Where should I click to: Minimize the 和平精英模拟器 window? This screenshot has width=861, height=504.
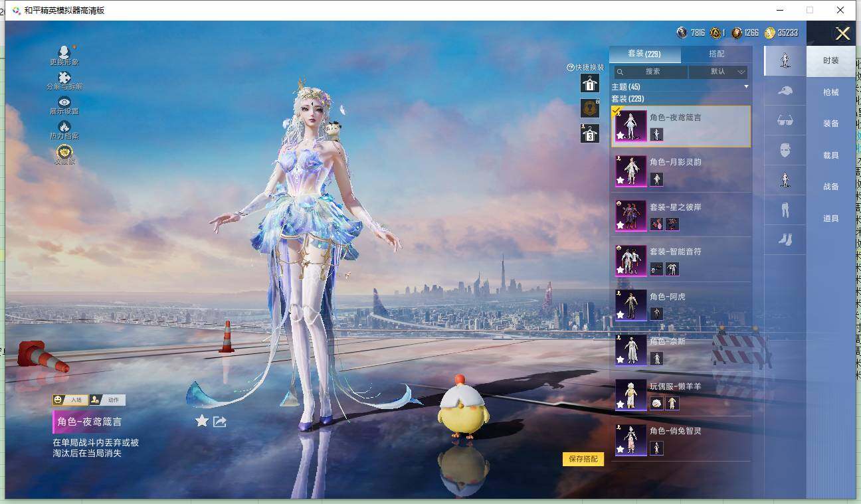click(779, 10)
